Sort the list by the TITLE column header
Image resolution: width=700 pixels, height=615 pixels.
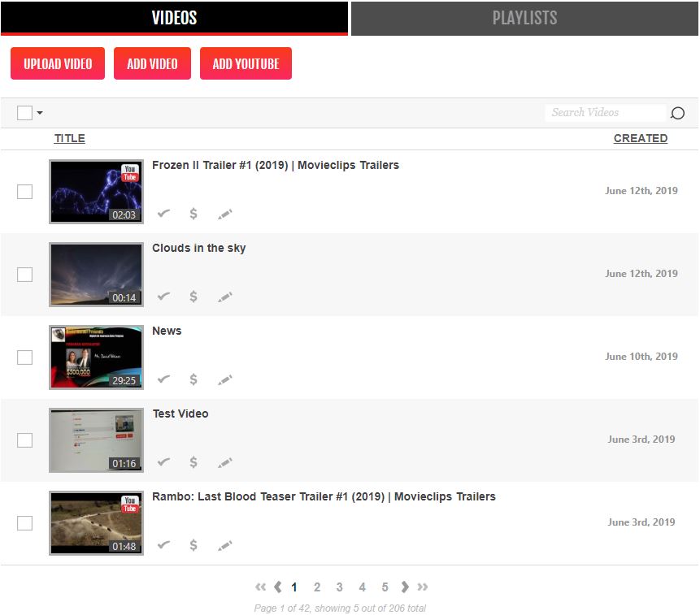[x=69, y=138]
